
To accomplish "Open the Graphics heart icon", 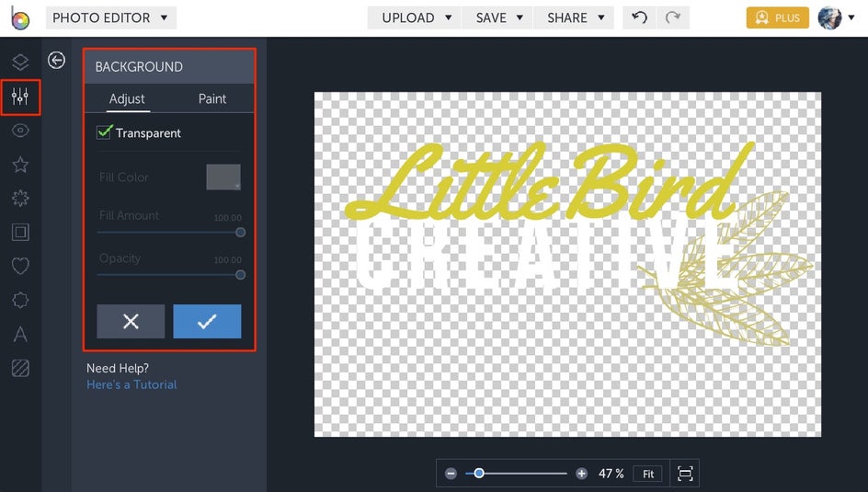I will [20, 266].
